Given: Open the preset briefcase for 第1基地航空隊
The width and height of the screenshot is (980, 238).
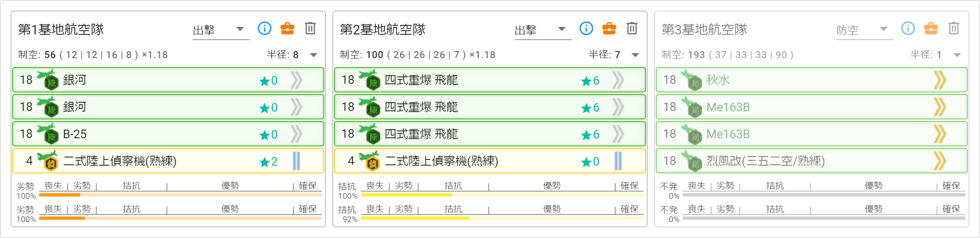Looking at the screenshot, I should (x=287, y=29).
